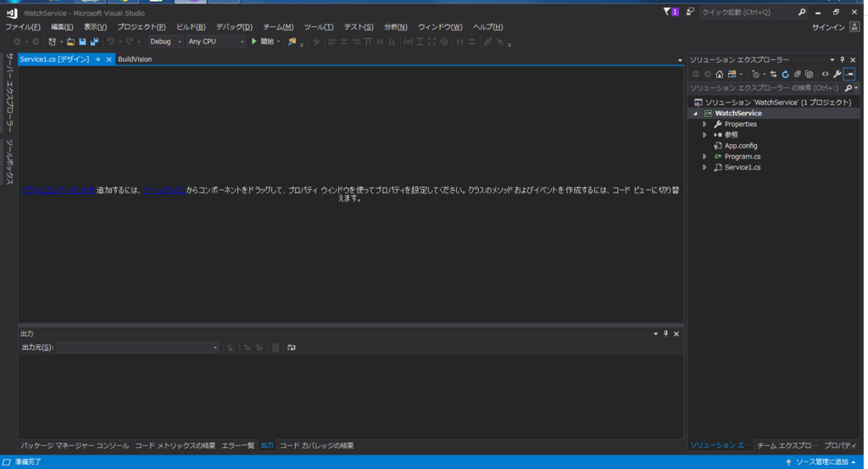Click the サインイン sign-in link
This screenshot has height=469, width=868.
click(828, 27)
